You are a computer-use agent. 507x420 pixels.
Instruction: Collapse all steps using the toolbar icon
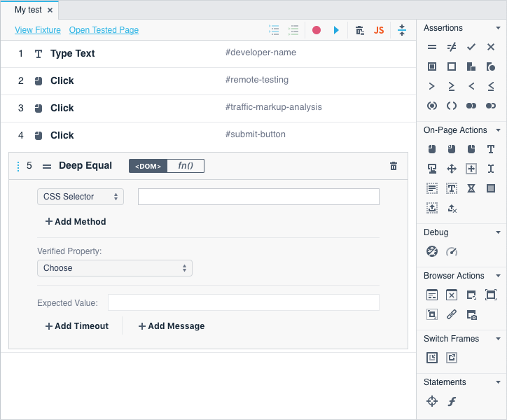pyautogui.click(x=402, y=30)
